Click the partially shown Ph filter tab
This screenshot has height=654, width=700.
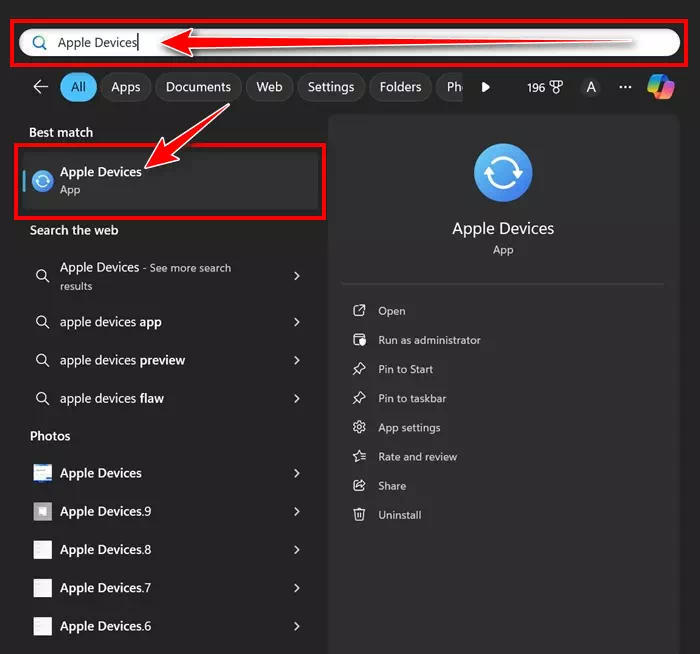coord(450,87)
